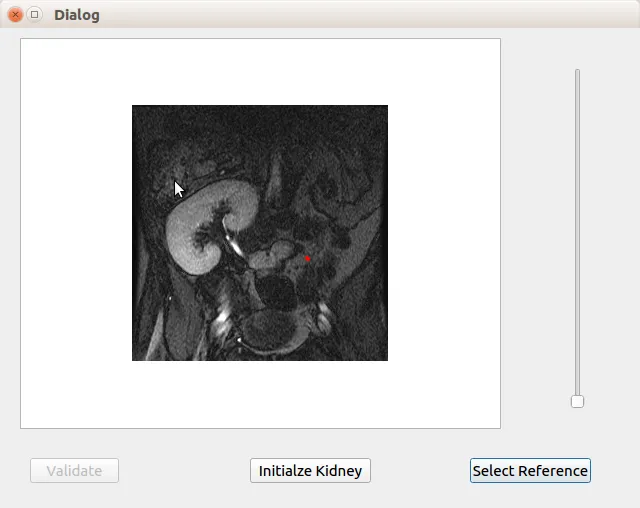Click the top of the vertical slider track
The width and height of the screenshot is (640, 508).
point(577,73)
